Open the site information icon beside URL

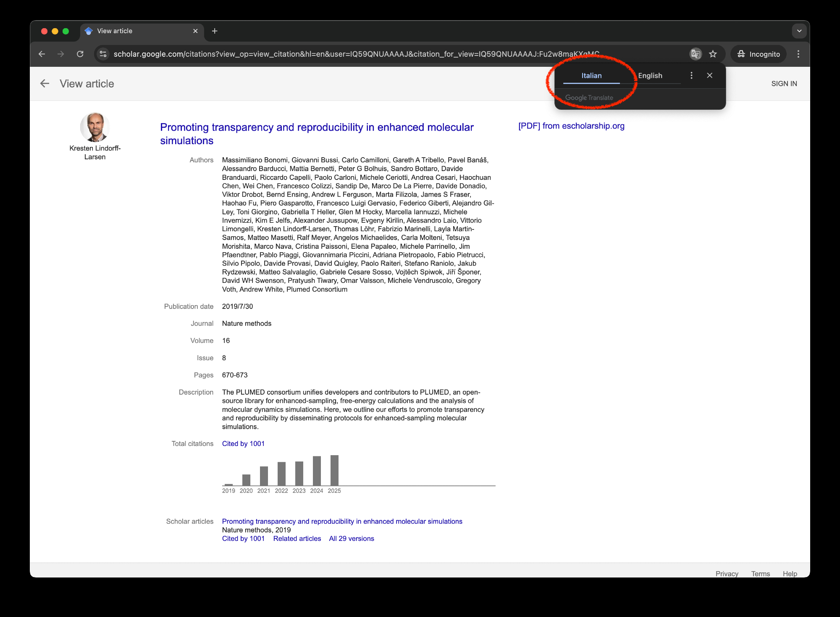tap(103, 54)
